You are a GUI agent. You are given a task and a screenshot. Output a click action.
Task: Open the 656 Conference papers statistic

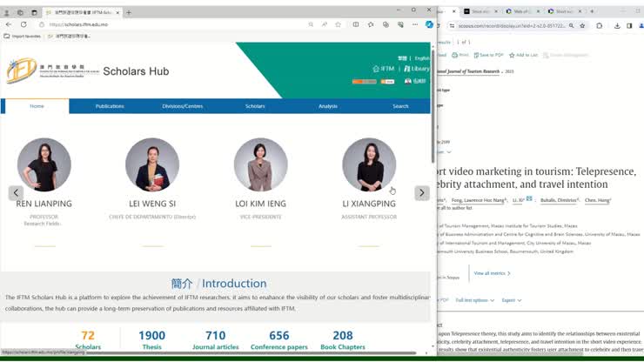click(x=279, y=340)
